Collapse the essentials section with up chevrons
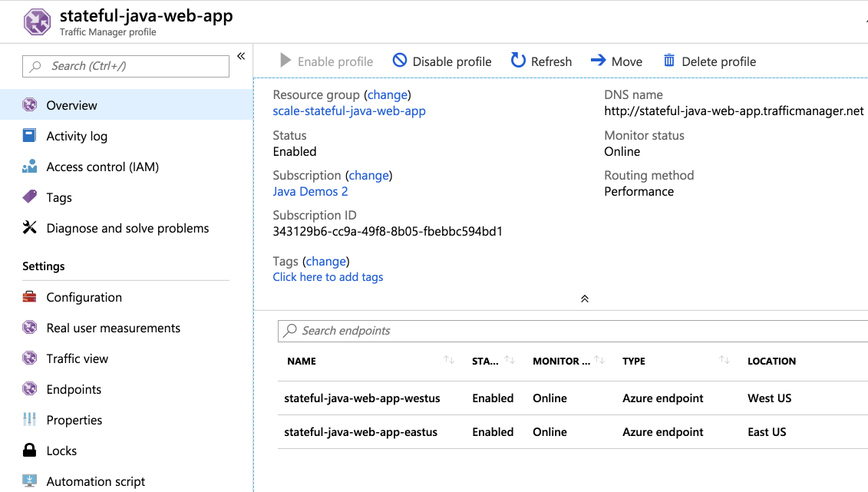 coord(585,299)
